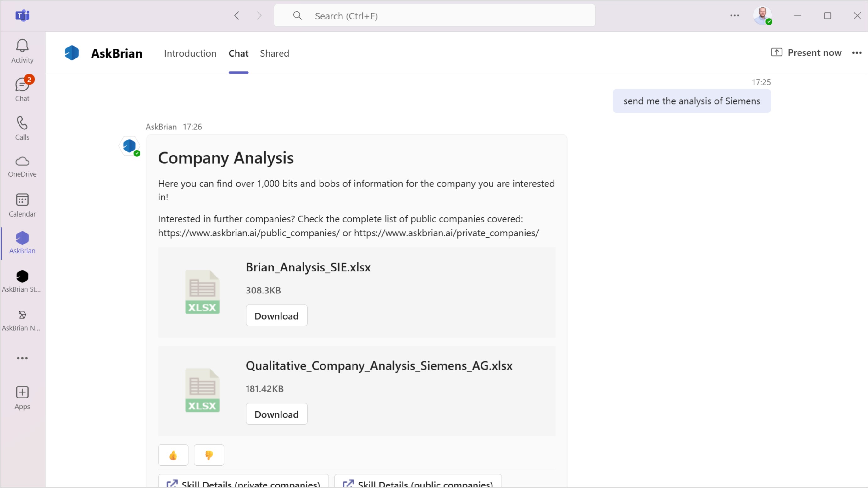Expand more apps ellipsis in sidebar
The image size is (868, 488).
coord(22,358)
